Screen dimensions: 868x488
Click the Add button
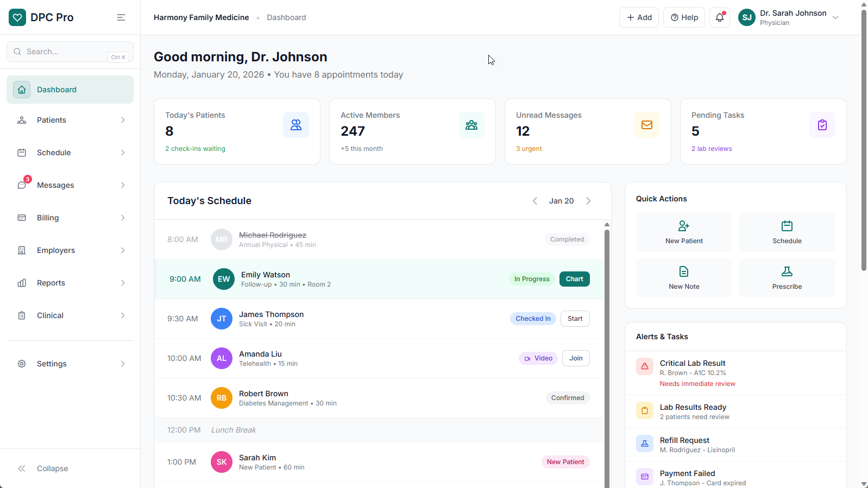[x=639, y=17]
